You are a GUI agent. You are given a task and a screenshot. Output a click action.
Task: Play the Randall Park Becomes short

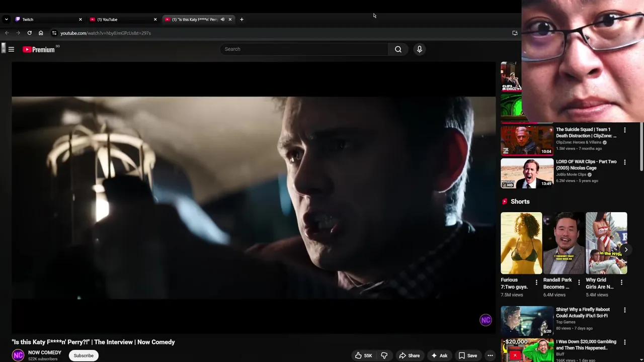(564, 243)
